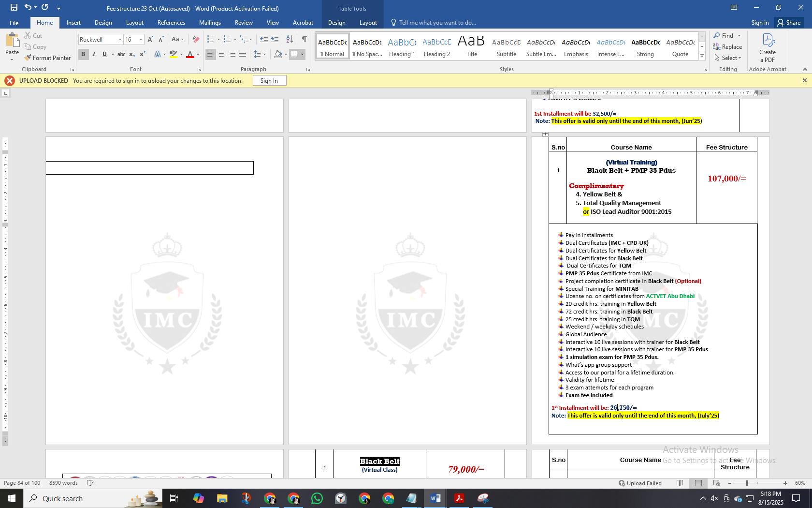The image size is (812, 508).
Task: Switch to the Insert tab
Action: click(73, 23)
